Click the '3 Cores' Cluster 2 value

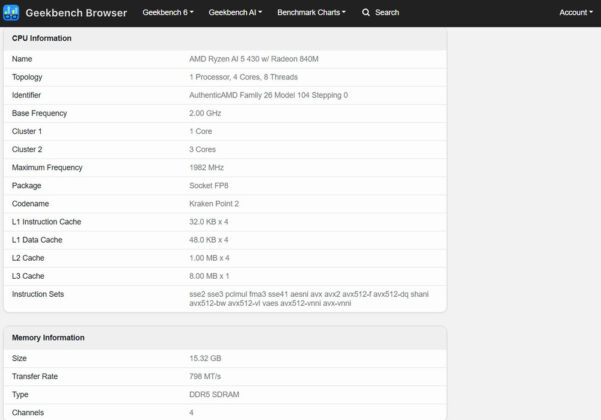[x=202, y=149]
